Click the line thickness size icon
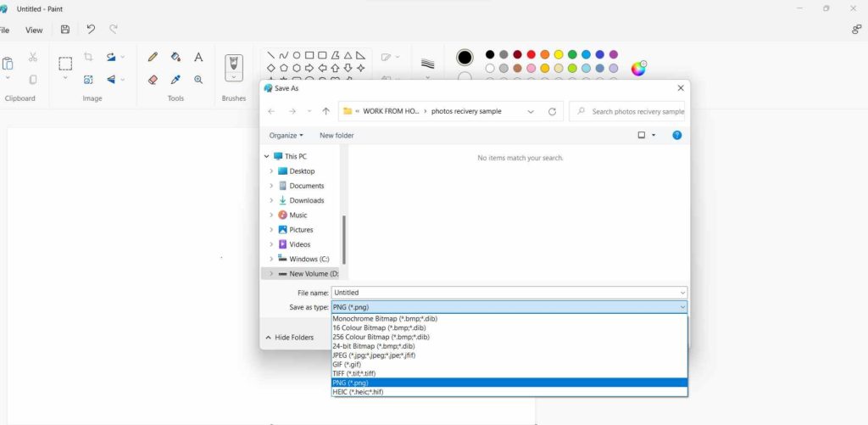 tap(427, 64)
